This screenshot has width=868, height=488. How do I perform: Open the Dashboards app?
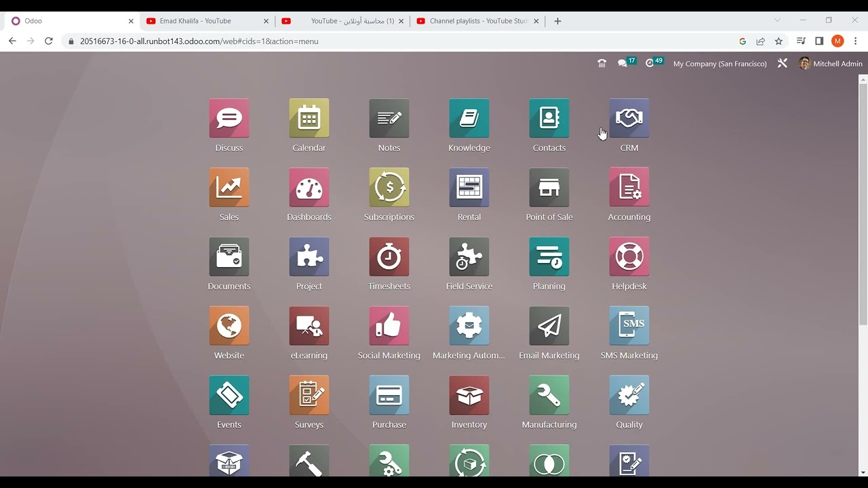[309, 188]
